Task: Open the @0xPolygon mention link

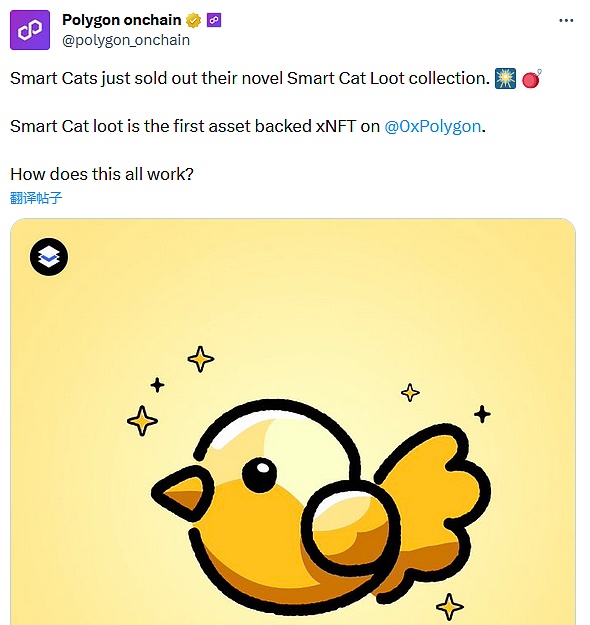Action: pyautogui.click(x=433, y=126)
